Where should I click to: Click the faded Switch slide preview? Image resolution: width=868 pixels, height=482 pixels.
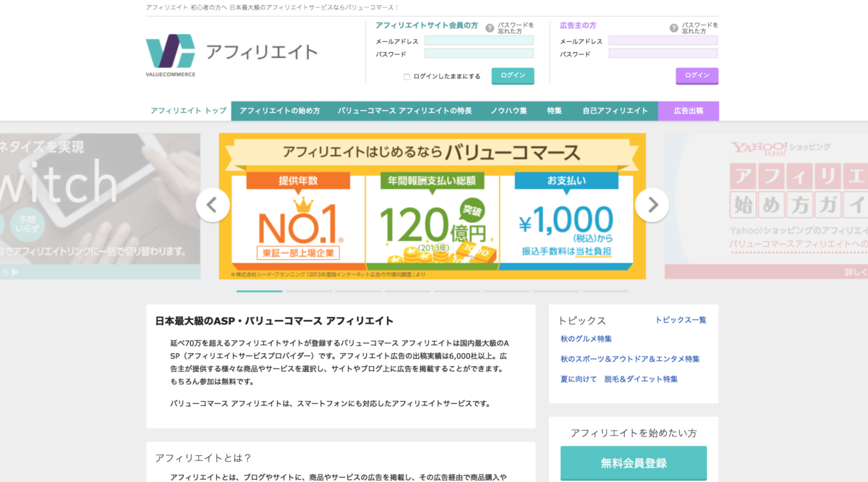(100, 206)
